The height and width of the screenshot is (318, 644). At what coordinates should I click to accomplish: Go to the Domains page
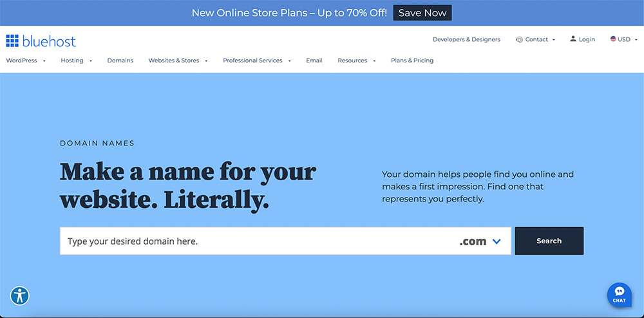[120, 61]
